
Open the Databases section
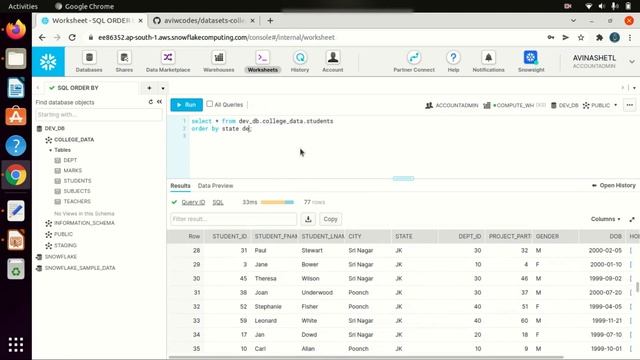89,62
